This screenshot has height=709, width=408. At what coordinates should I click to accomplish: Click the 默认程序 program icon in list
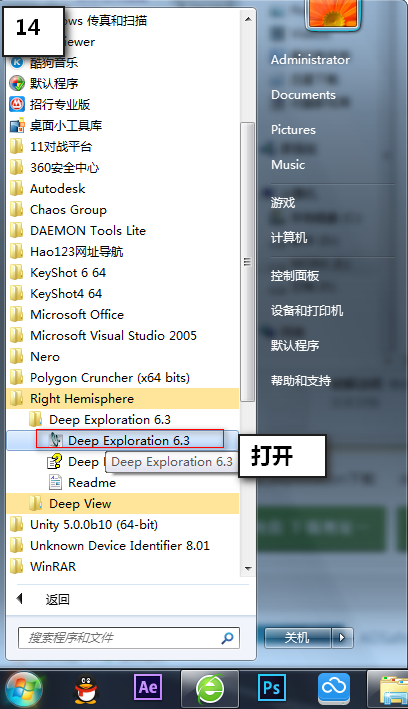pos(17,83)
